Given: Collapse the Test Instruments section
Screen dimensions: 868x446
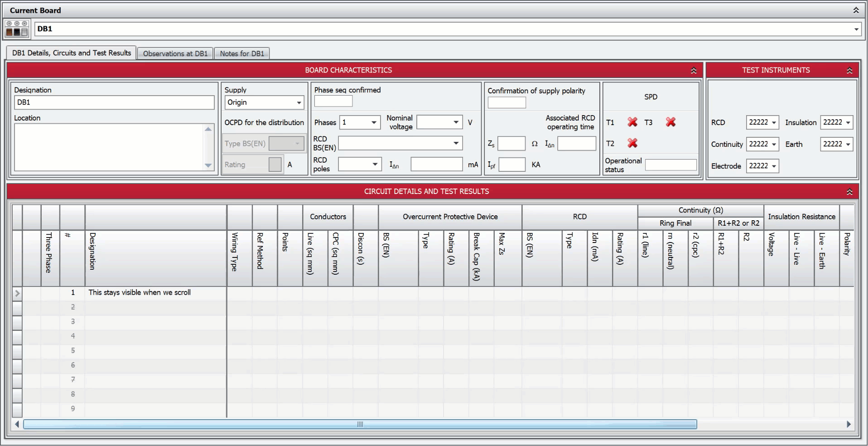Looking at the screenshot, I should coord(849,70).
